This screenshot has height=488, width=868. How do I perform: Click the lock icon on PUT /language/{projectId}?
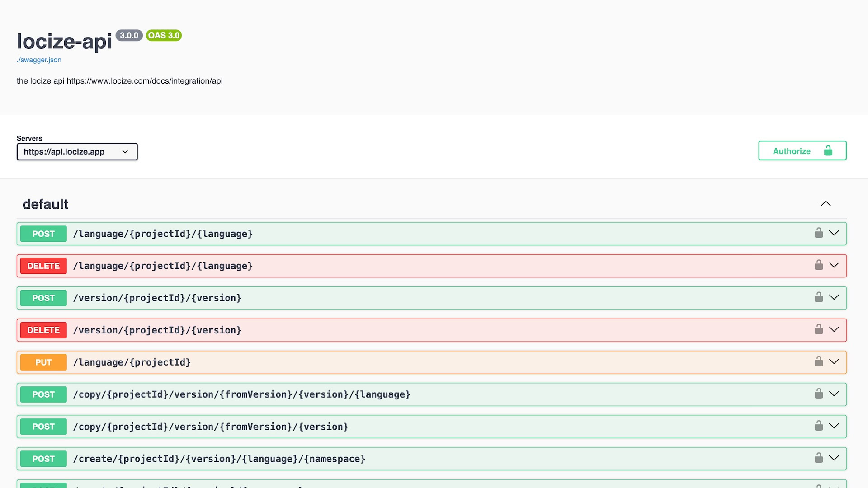point(818,362)
